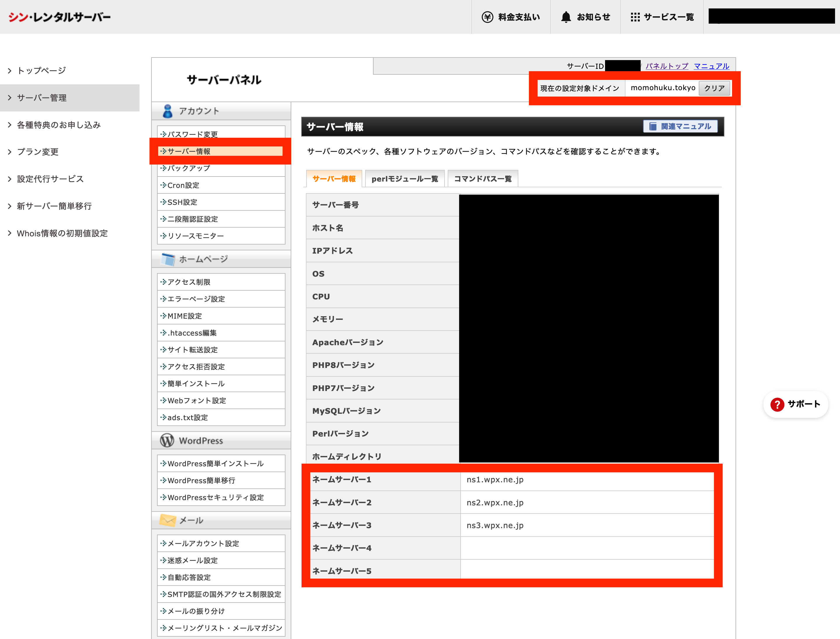The image size is (840, 639).
Task: Open 二段階認証設定 menu item
Action: pyautogui.click(x=221, y=219)
